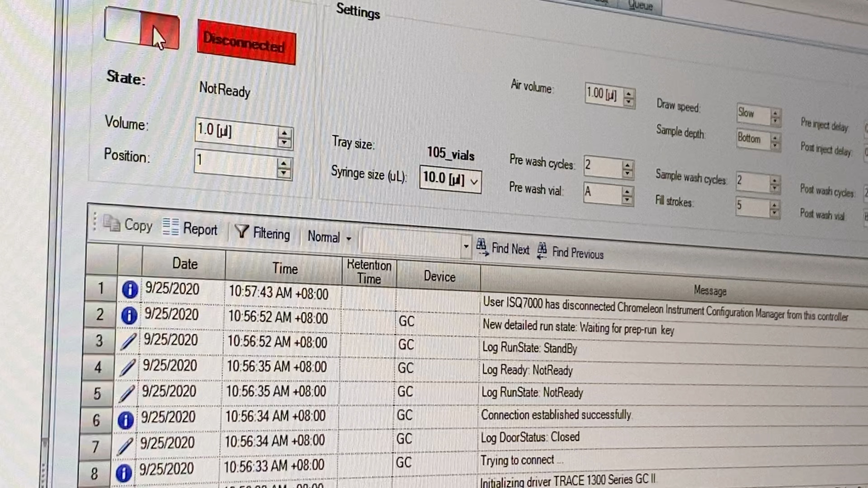Toggle the connect switch next to Disconnected
The image size is (868, 488).
tap(142, 28)
